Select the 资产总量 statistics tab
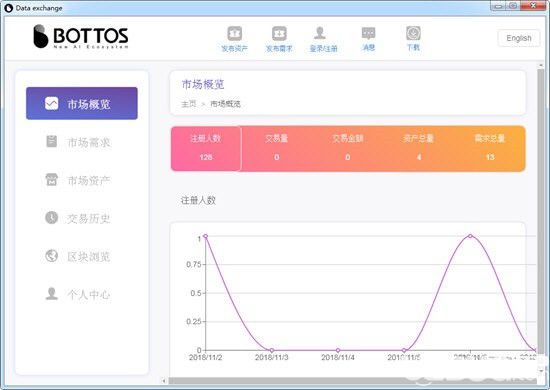Viewport: 550px width, 390px height. click(418, 148)
